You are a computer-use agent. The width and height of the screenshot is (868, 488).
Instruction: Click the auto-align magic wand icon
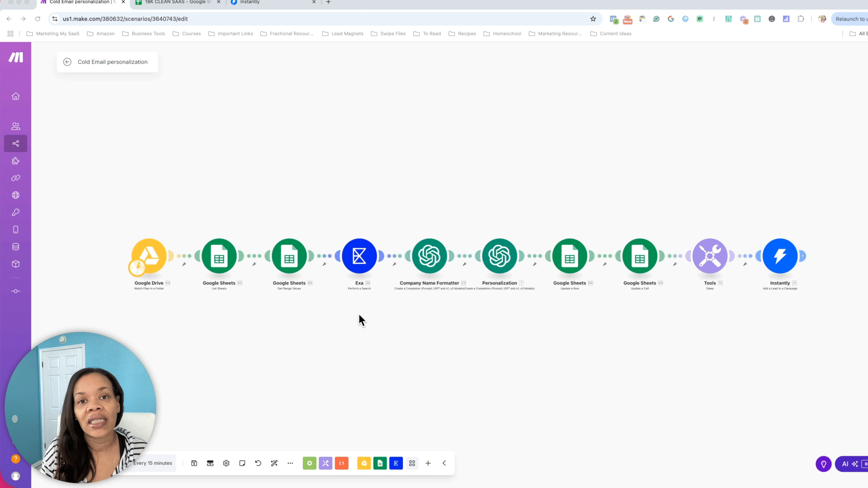(274, 463)
